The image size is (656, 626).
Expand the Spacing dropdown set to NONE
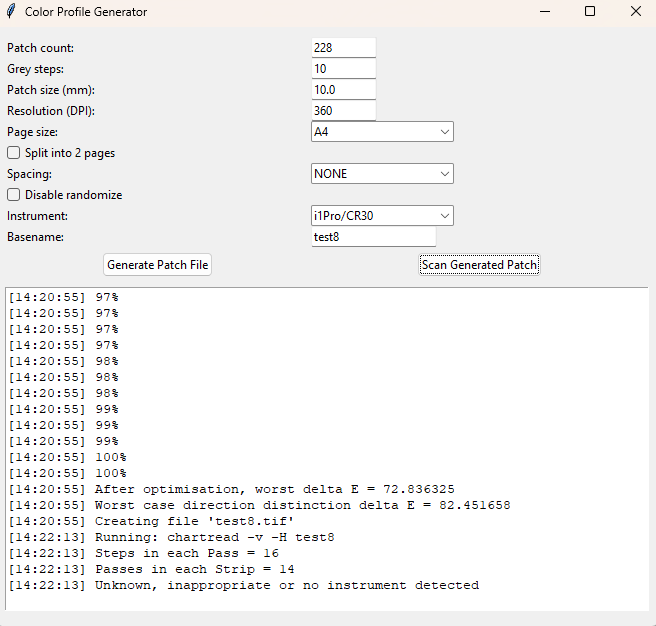(x=382, y=174)
